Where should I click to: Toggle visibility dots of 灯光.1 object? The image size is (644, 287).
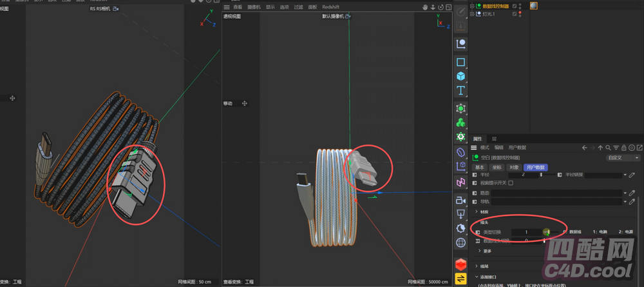click(x=519, y=14)
